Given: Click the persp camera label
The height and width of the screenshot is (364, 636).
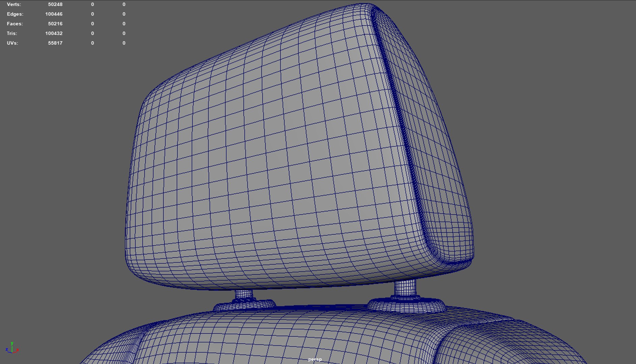Looking at the screenshot, I should point(315,359).
